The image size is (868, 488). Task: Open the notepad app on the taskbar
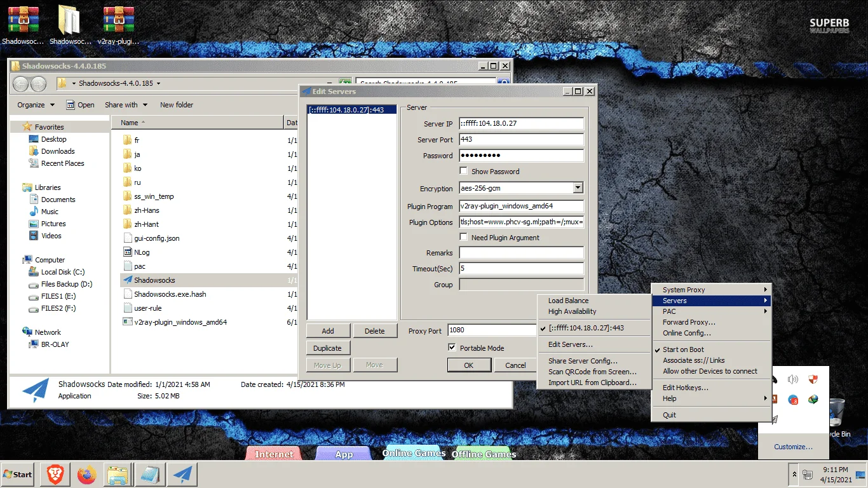pos(150,474)
